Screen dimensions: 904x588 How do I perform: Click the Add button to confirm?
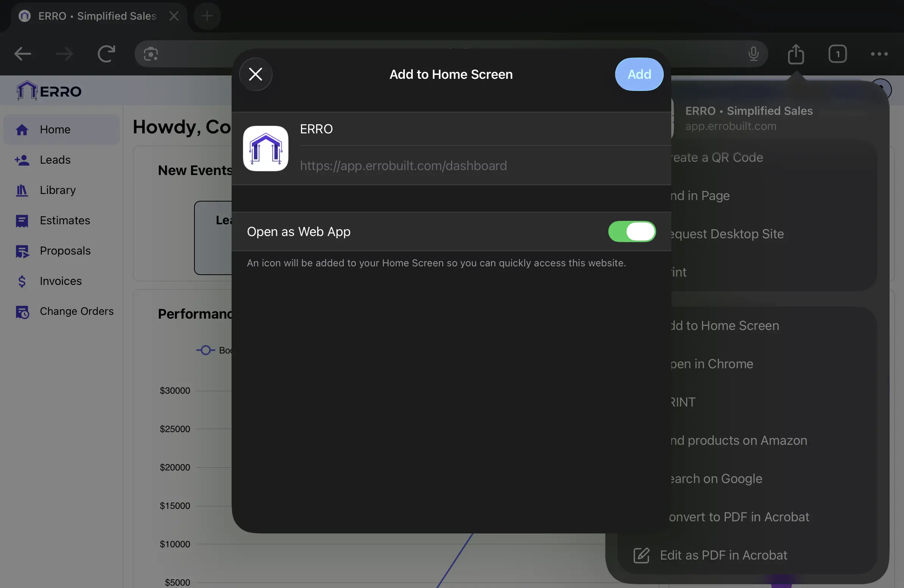tap(639, 74)
